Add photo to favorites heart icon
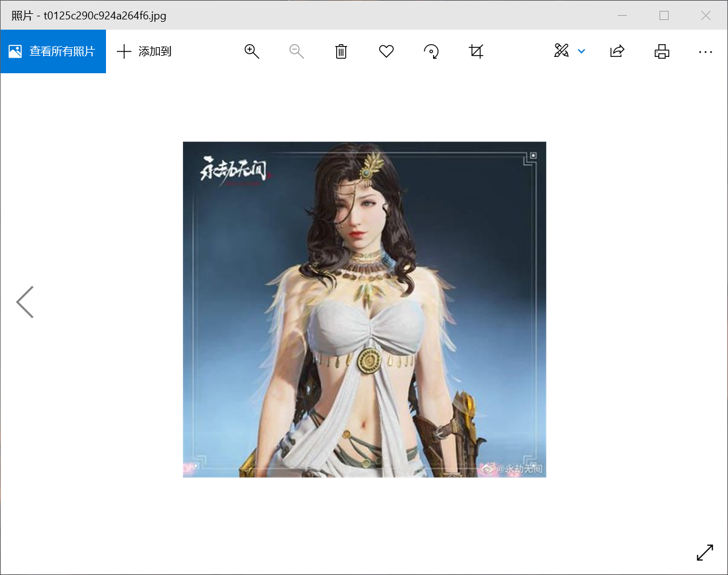This screenshot has width=728, height=575. (386, 51)
